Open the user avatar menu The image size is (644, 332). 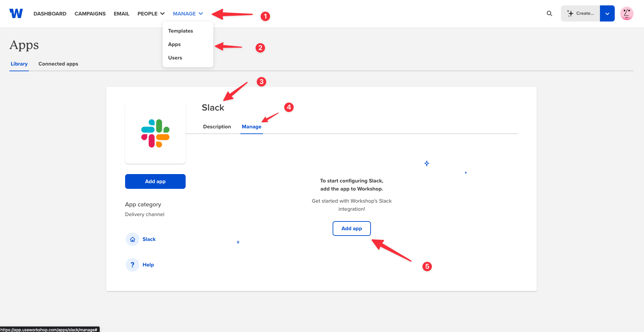[x=627, y=13]
